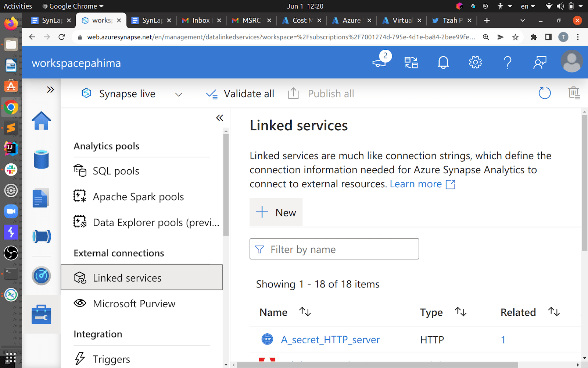Open the Data hub in the left rail
The image size is (588, 368).
click(41, 159)
